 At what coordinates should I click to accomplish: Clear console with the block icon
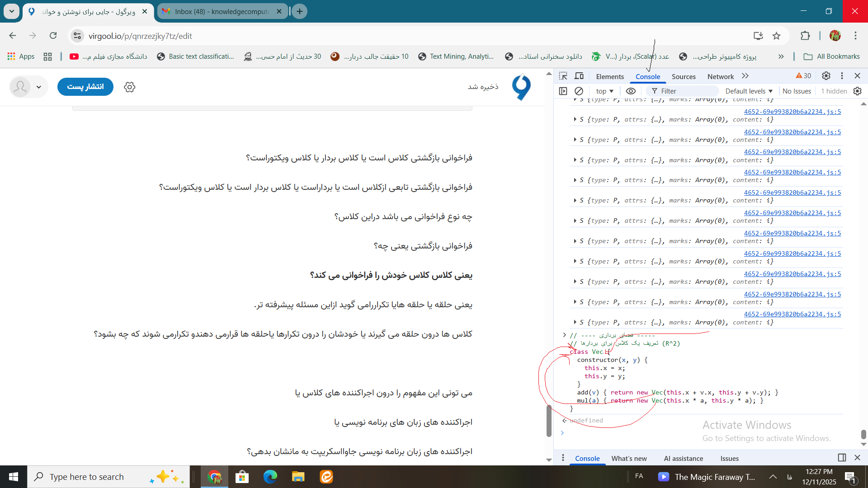click(579, 91)
